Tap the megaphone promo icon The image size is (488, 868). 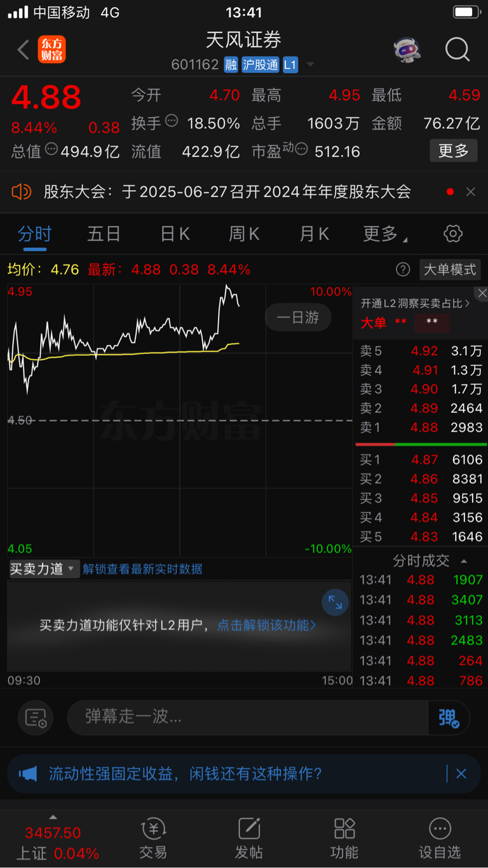click(28, 773)
